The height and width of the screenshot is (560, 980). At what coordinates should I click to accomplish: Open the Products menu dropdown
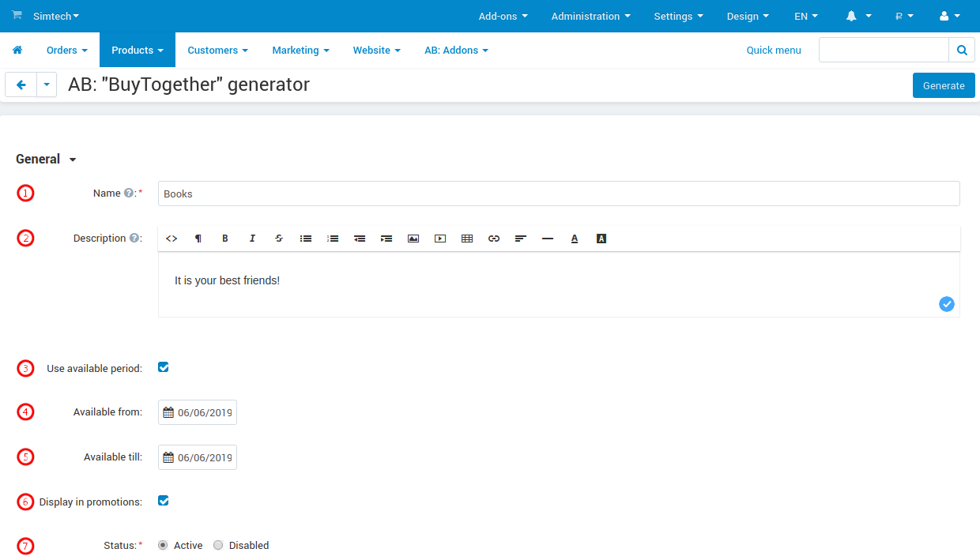tap(137, 49)
